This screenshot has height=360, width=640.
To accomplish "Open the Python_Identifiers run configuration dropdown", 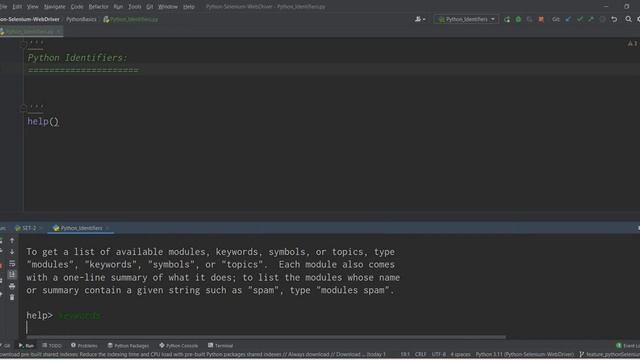I will (x=467, y=19).
